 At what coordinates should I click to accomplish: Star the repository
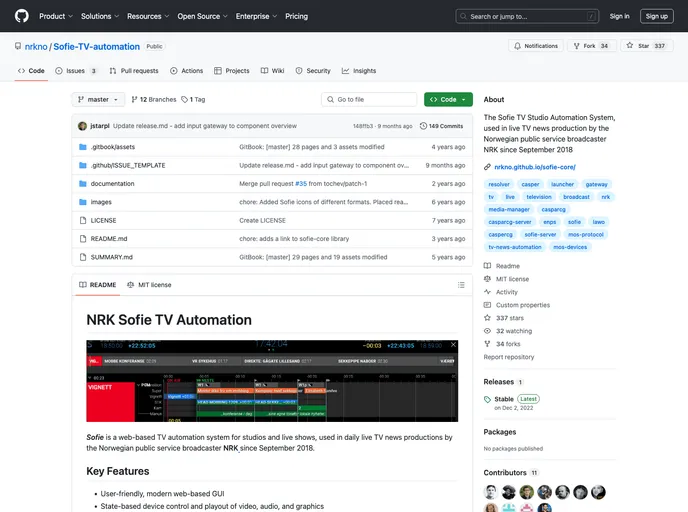click(x=646, y=46)
